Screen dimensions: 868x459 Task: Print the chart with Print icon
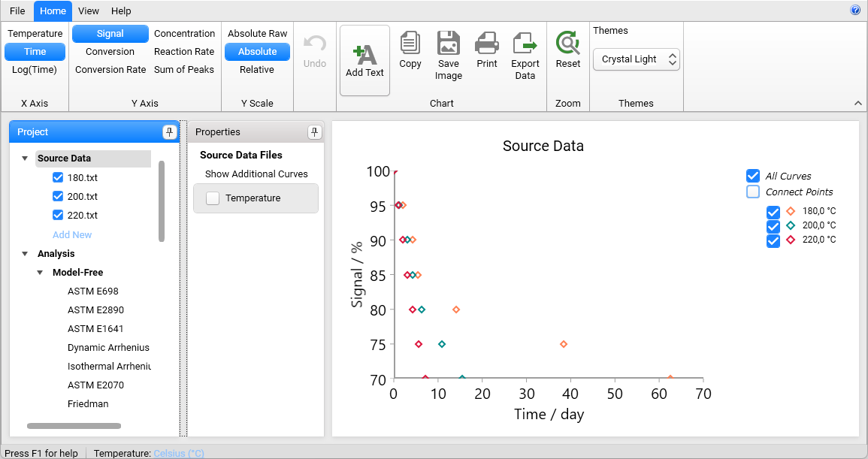click(486, 44)
